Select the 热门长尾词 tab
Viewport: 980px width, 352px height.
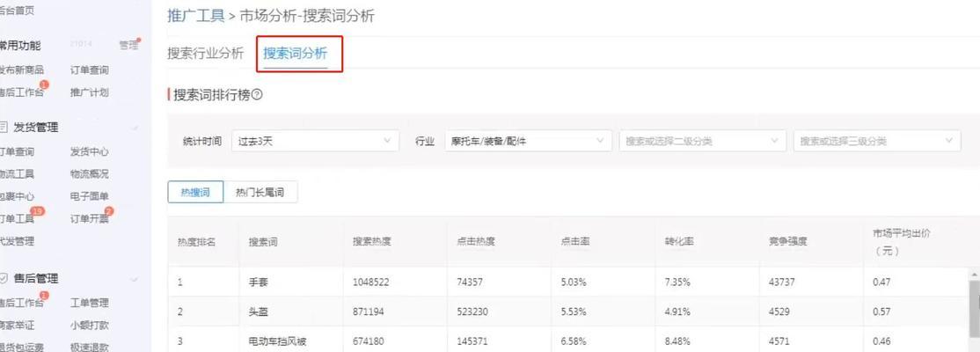coord(260,193)
